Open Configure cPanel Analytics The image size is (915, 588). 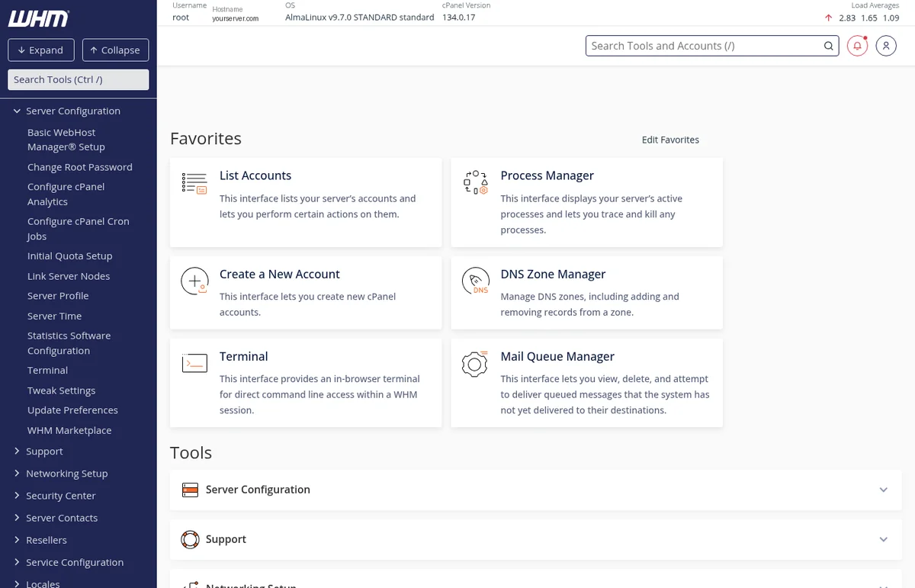[x=66, y=194]
